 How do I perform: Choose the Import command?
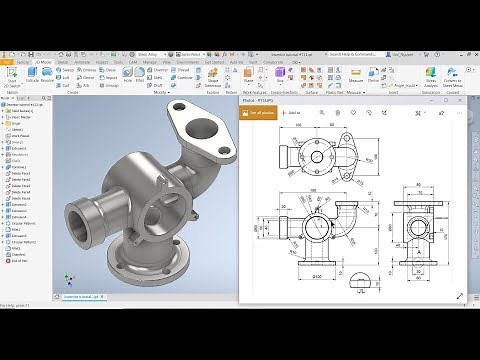coord(108,78)
